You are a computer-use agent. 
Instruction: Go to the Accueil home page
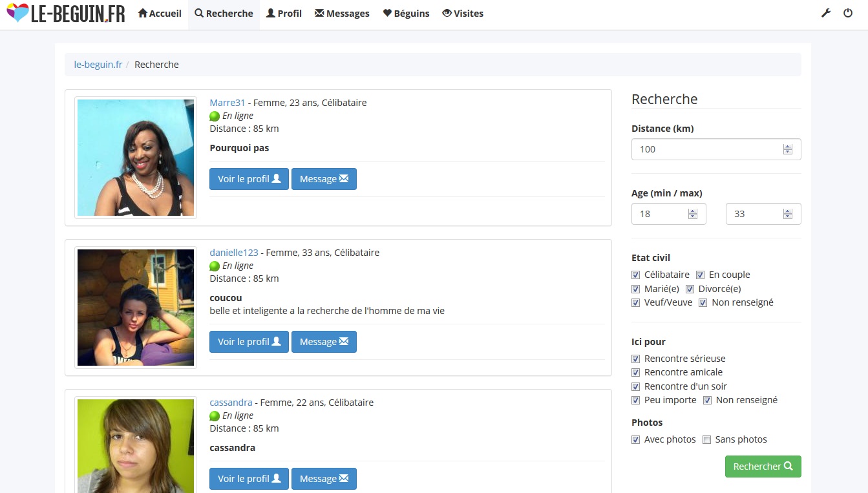tap(160, 14)
